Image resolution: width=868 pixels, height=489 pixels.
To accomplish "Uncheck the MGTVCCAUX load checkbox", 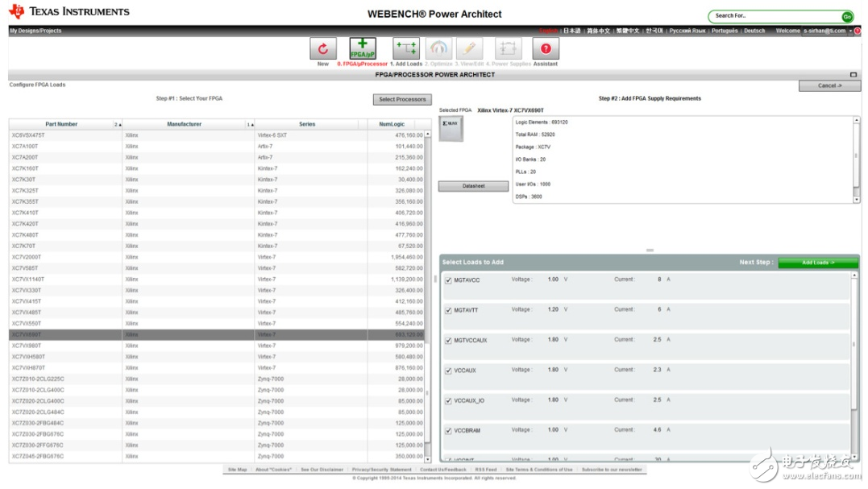I will click(x=448, y=340).
